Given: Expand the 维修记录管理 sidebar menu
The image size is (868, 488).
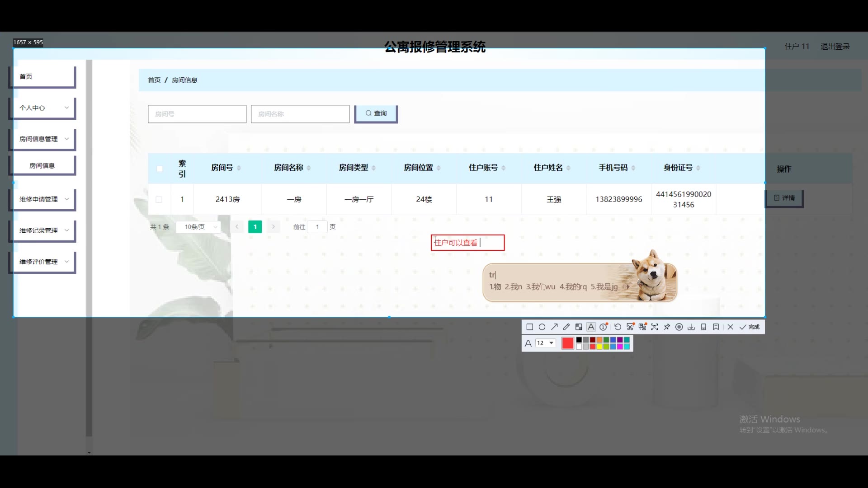Looking at the screenshot, I should click(42, 230).
